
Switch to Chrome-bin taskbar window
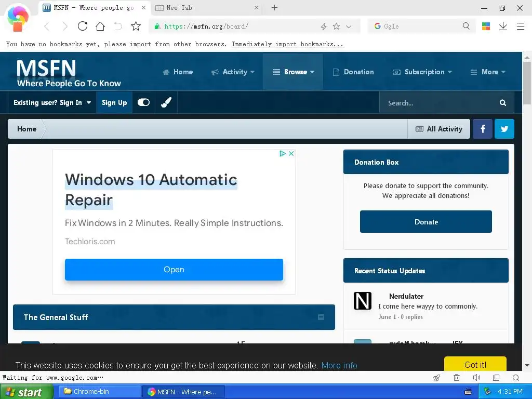[x=100, y=392]
